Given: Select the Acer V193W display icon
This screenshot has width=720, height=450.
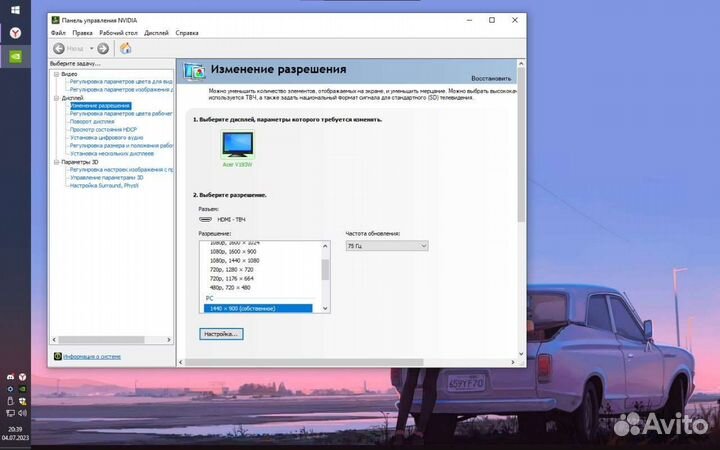Looking at the screenshot, I should (x=237, y=145).
